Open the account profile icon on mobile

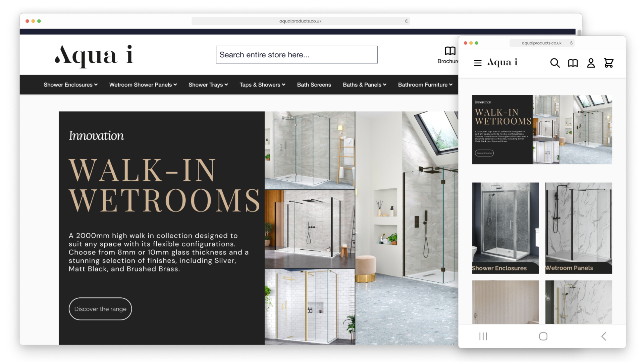(x=591, y=63)
